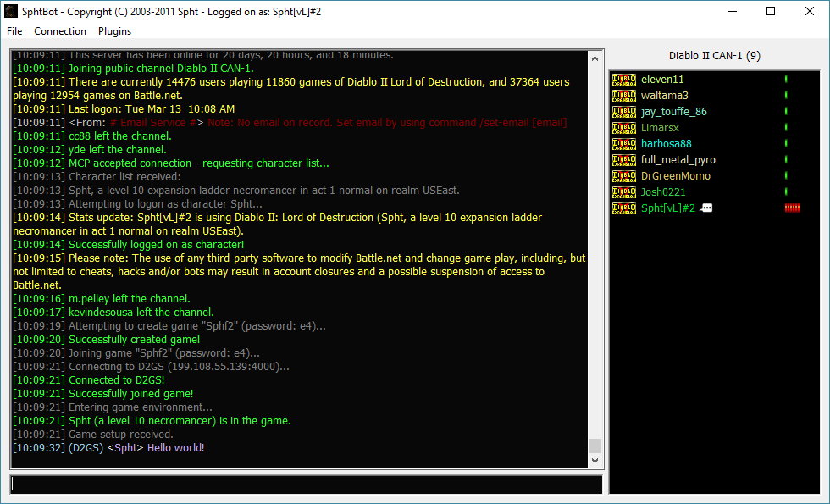Image resolution: width=830 pixels, height=504 pixels.
Task: Click the green ping bar for Josh0221
Action: pos(786,191)
